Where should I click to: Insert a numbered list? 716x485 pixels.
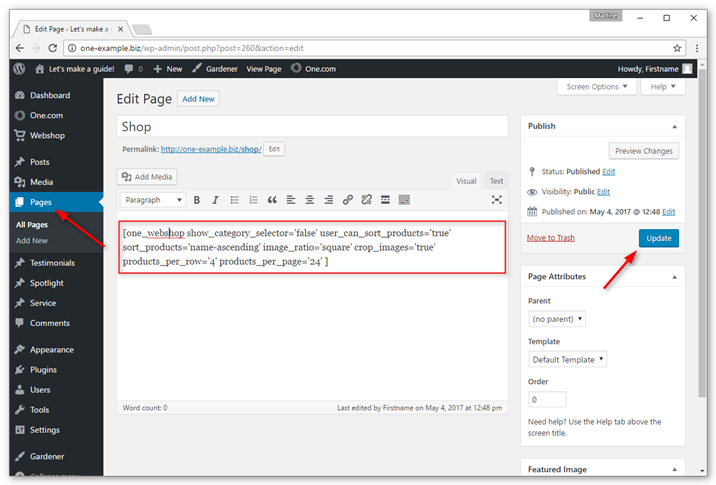click(x=253, y=200)
